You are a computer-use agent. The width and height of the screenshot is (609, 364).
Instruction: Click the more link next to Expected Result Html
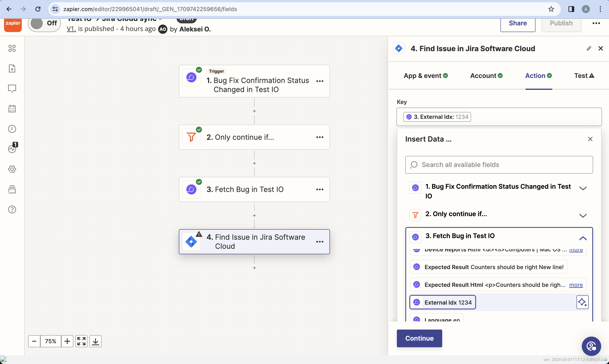coord(577,285)
